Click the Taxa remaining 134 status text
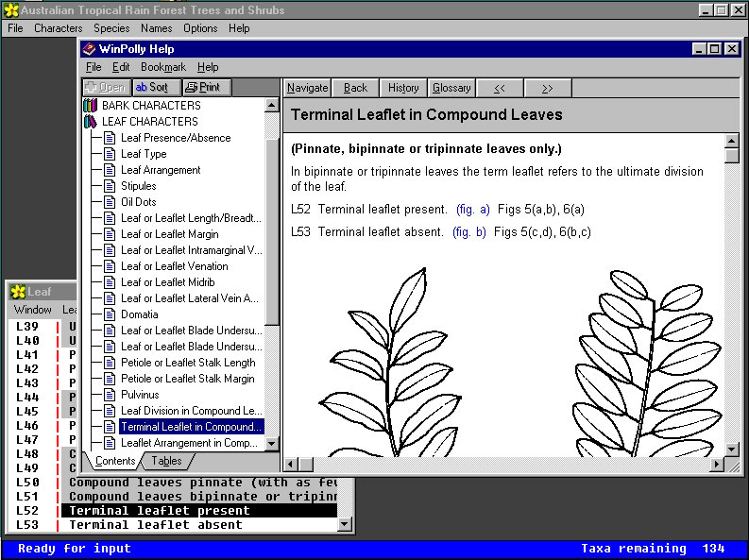Image resolution: width=749 pixels, height=560 pixels. 653,549
